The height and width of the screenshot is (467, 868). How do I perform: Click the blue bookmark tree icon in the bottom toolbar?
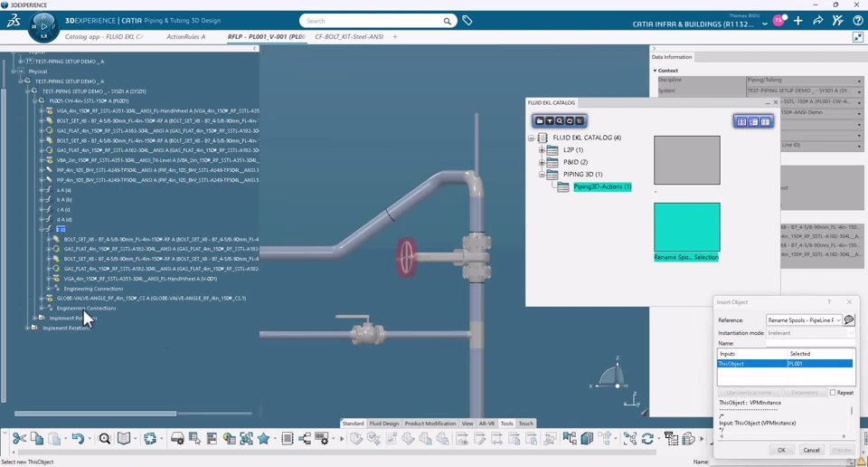click(x=570, y=439)
